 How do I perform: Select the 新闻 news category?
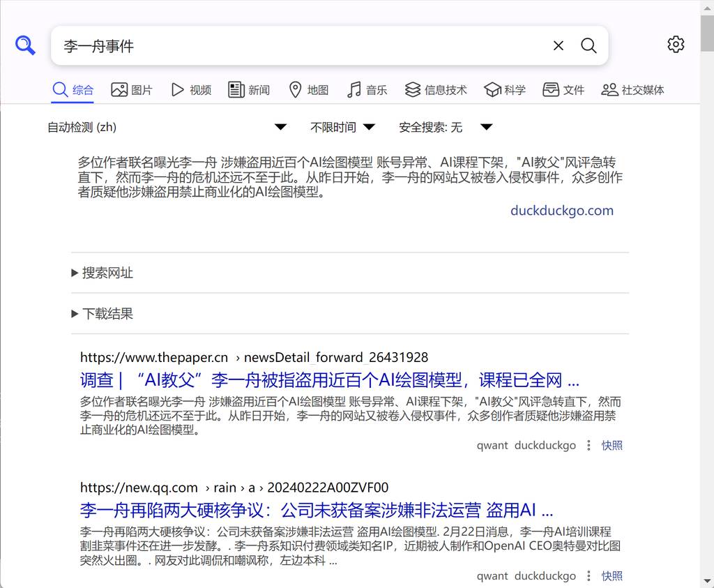tap(249, 90)
